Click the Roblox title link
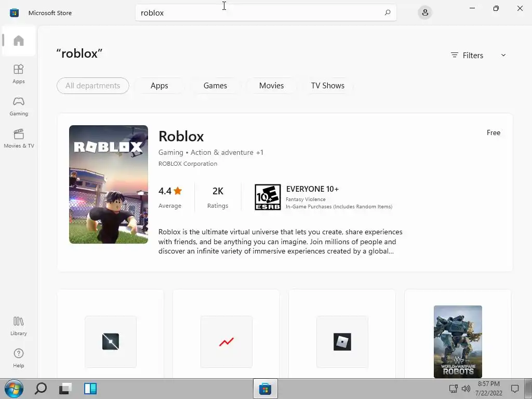This screenshot has height=399, width=532. [181, 137]
